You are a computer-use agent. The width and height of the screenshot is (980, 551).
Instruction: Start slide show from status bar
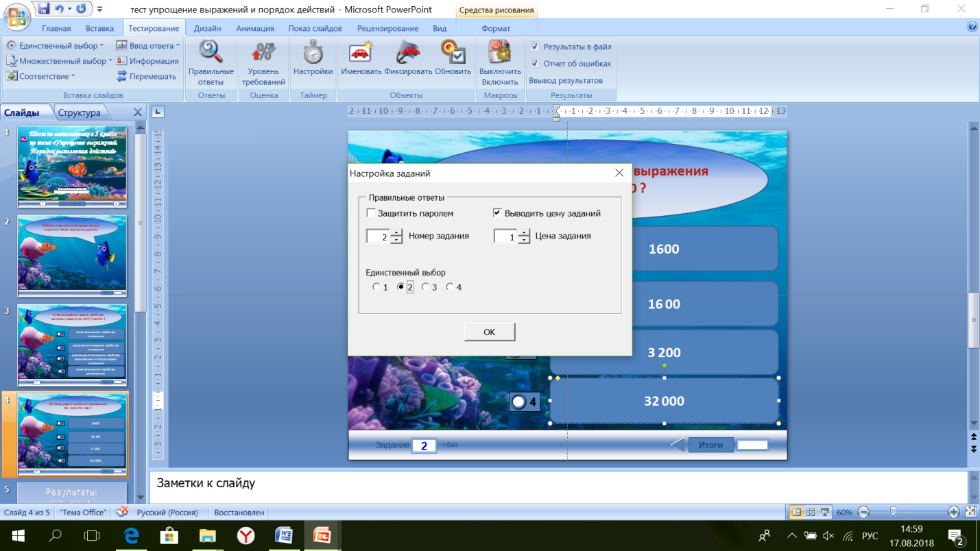point(824,512)
